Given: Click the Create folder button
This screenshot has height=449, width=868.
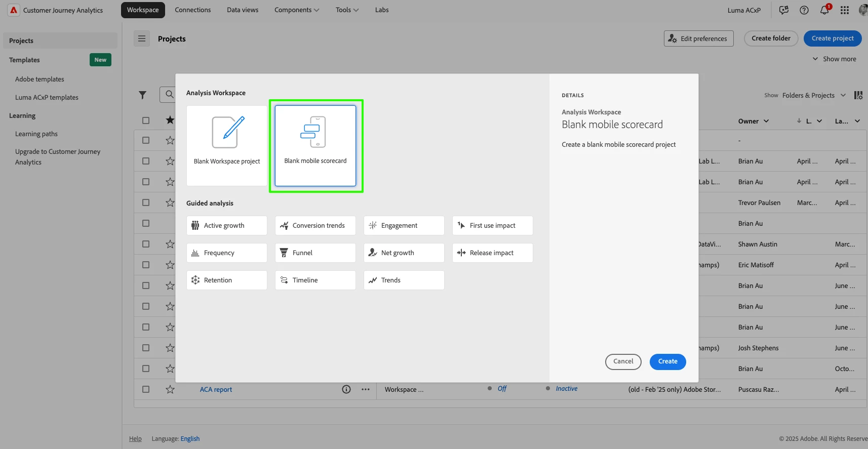Looking at the screenshot, I should click(771, 38).
